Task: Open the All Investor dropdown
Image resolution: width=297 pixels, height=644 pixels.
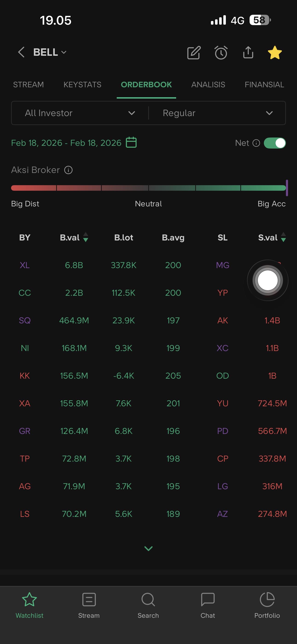Action: [80, 113]
